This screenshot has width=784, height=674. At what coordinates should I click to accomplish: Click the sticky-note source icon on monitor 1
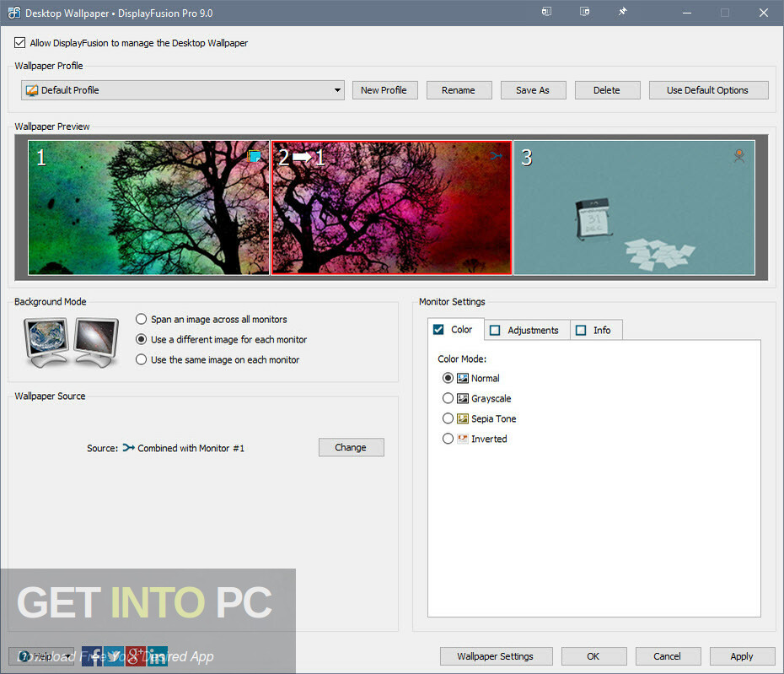click(255, 156)
